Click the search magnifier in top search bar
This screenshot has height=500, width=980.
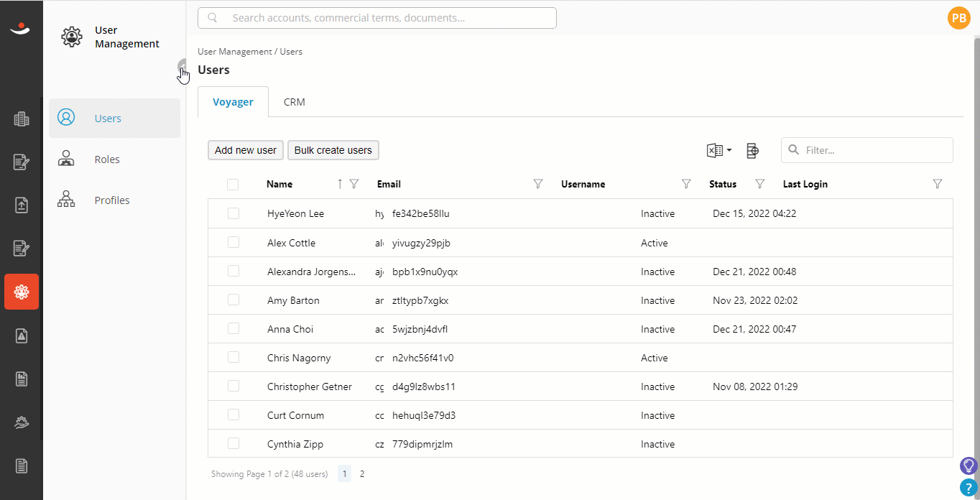pos(213,18)
